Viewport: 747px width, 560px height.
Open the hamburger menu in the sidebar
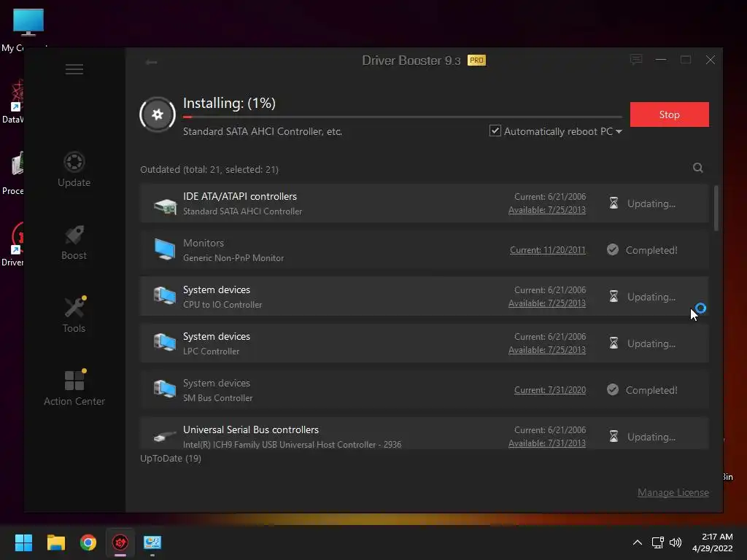click(x=74, y=69)
